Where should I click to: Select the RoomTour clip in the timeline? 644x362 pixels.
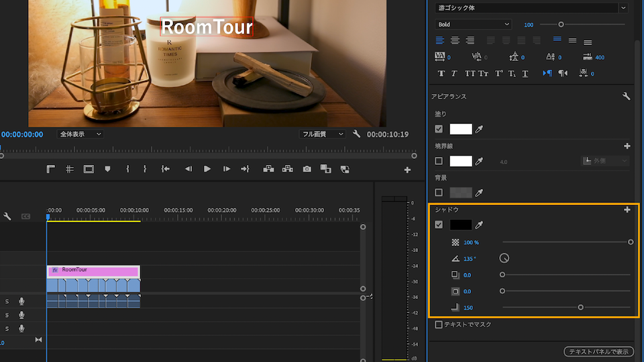tap(93, 270)
